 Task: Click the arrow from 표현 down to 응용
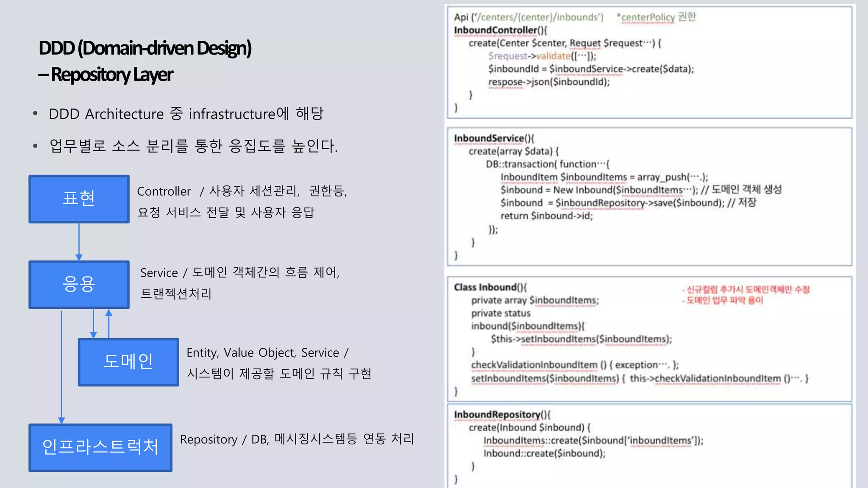79,241
